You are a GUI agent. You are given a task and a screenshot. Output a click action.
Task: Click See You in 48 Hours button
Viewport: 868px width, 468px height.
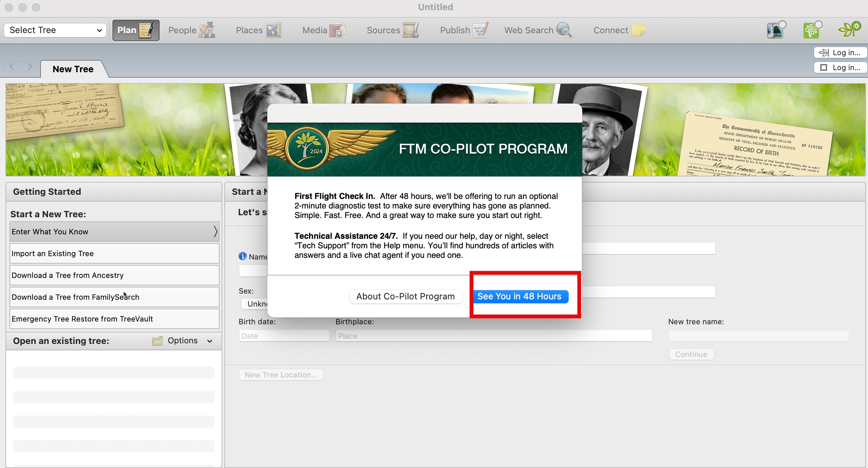[520, 296]
